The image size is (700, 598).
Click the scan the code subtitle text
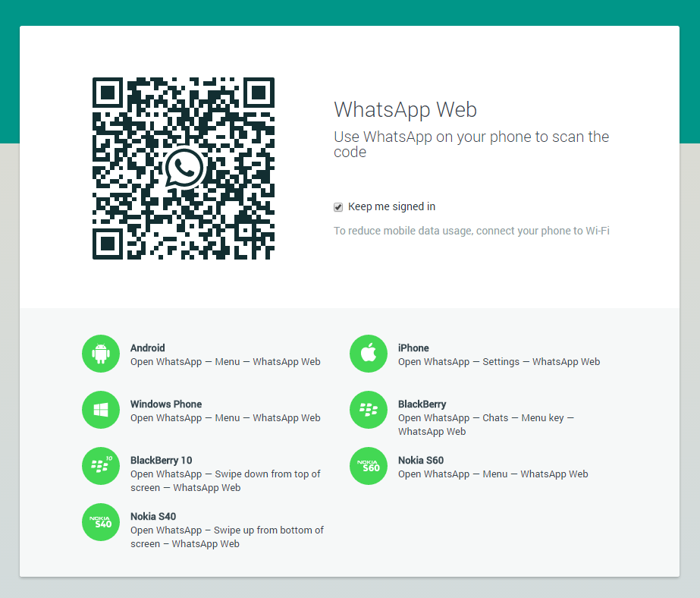(471, 143)
